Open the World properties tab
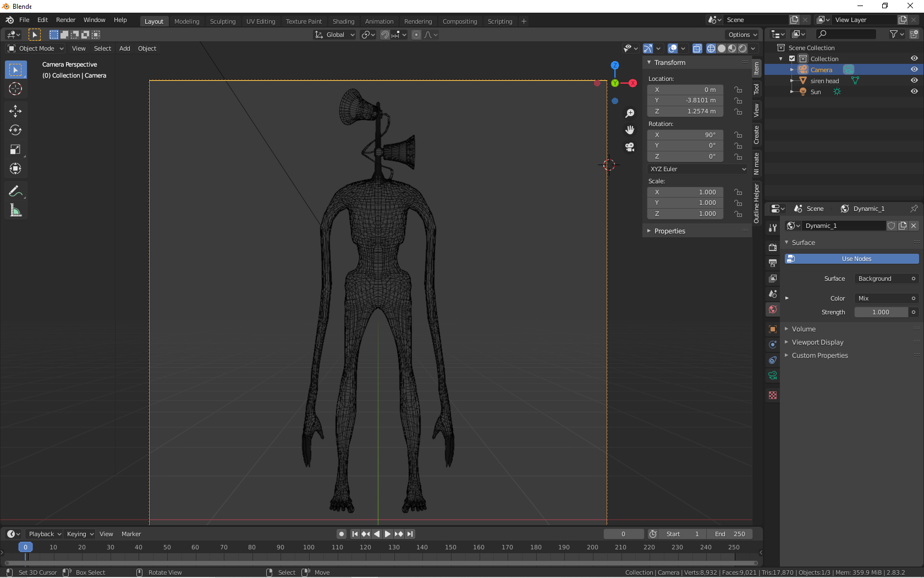Viewport: 924px width, 578px height. pyautogui.click(x=772, y=309)
